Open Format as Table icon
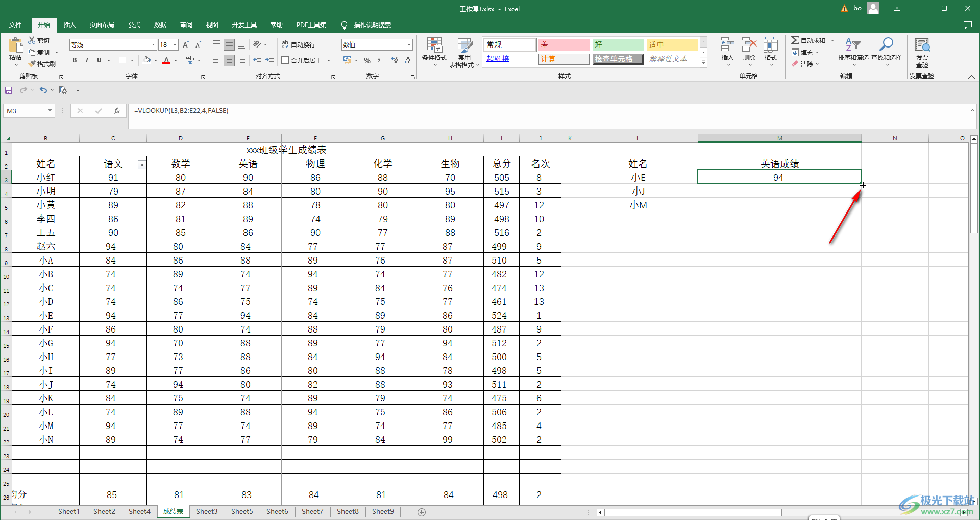This screenshot has height=520, width=980. click(x=464, y=45)
